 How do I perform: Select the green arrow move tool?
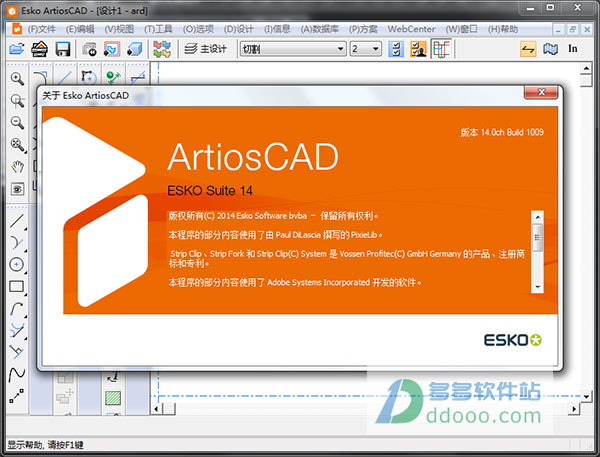pos(113,78)
